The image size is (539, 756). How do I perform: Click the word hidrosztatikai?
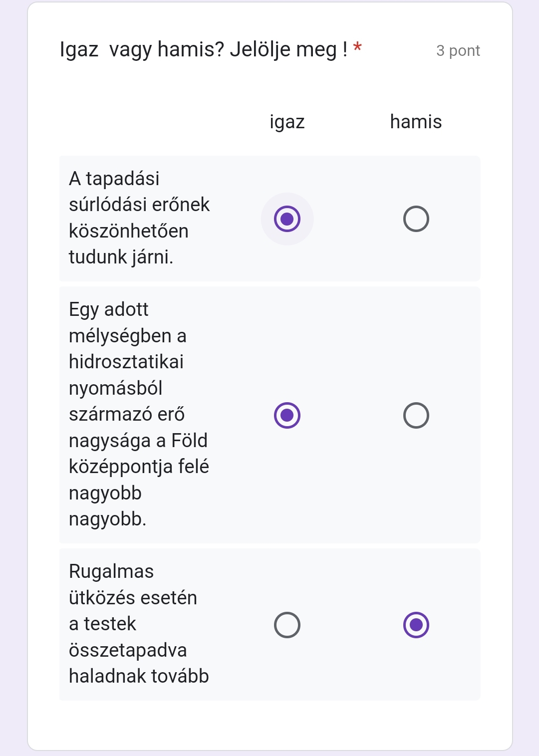click(x=126, y=362)
